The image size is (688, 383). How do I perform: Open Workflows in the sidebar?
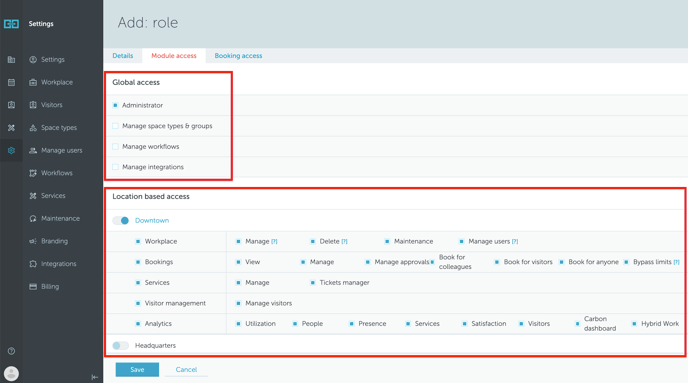(x=57, y=173)
